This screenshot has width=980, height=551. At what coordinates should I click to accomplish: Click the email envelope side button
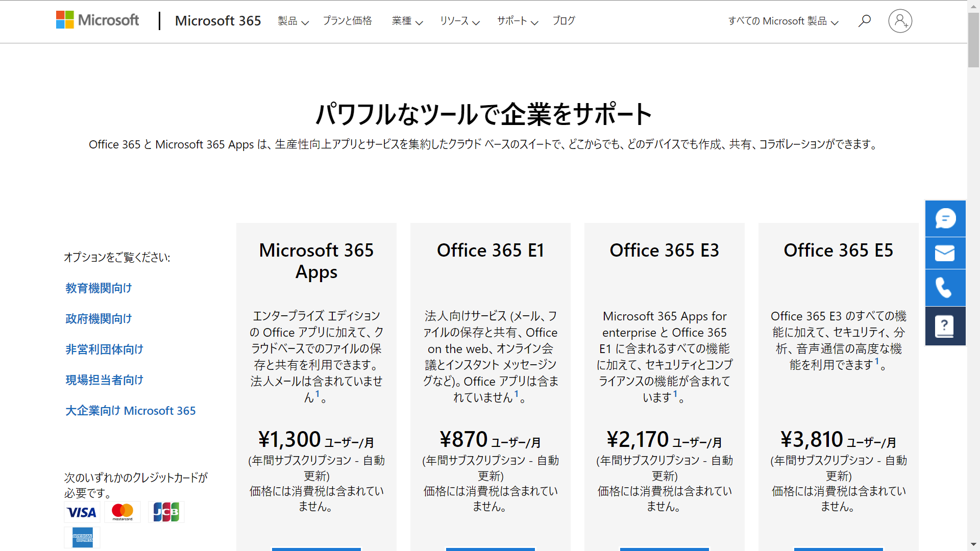click(x=945, y=253)
